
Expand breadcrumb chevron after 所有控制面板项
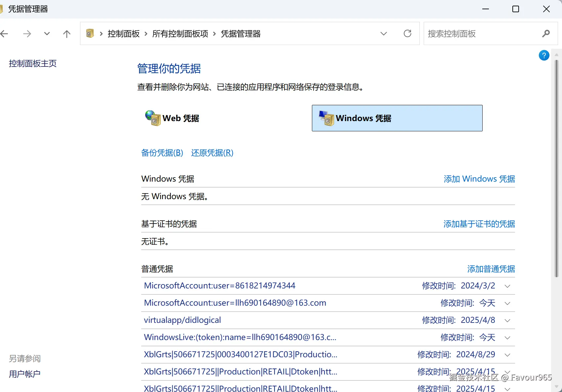click(x=214, y=34)
